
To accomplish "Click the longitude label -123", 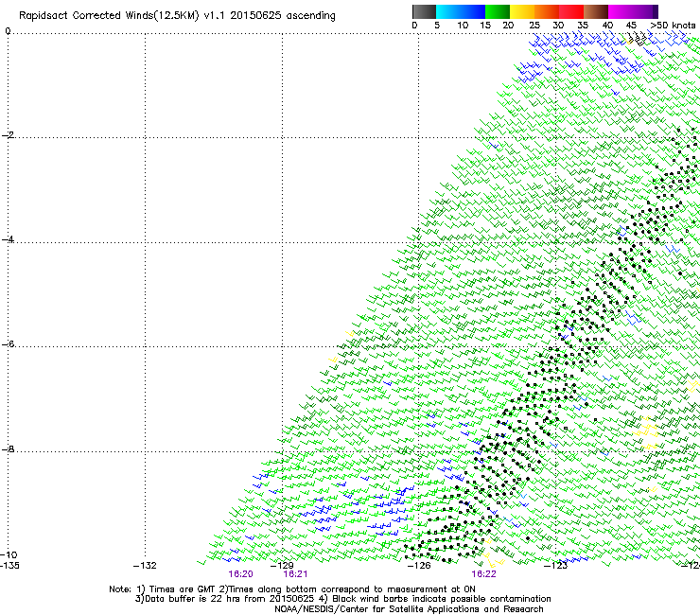I will pos(556,566).
